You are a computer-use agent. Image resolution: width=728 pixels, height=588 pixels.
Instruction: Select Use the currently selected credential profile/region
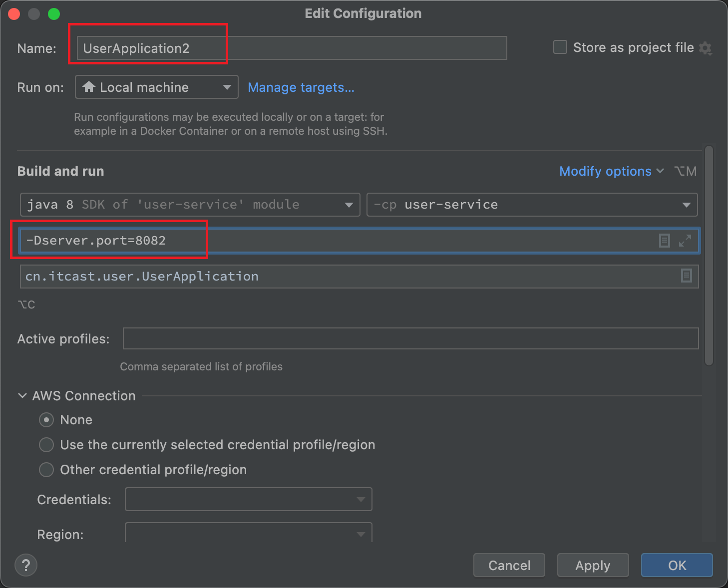click(46, 445)
